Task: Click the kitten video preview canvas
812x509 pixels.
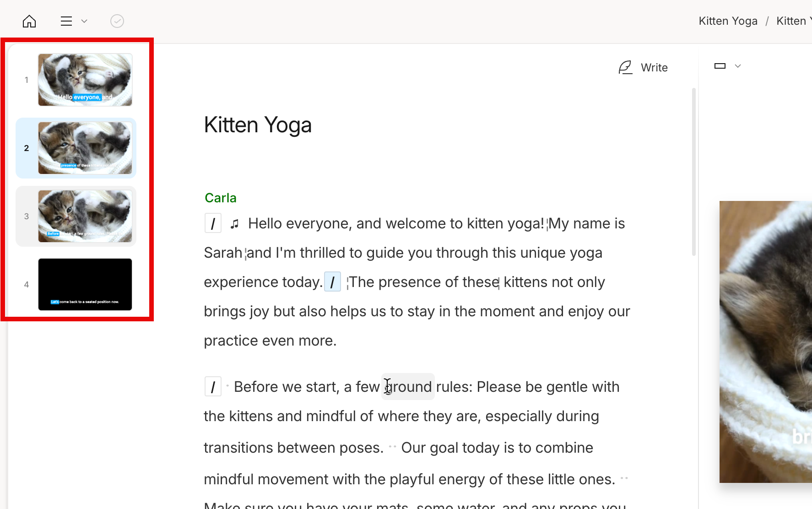Action: click(766, 342)
